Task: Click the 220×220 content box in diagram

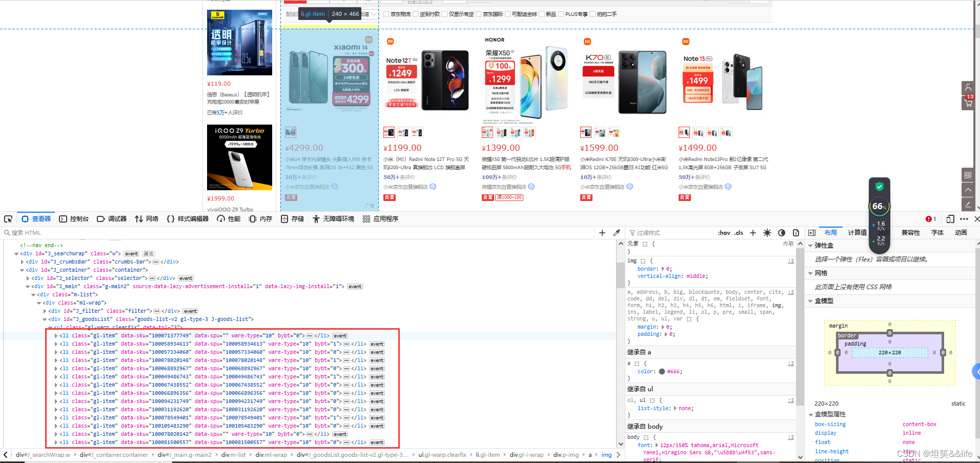Action: [x=890, y=353]
